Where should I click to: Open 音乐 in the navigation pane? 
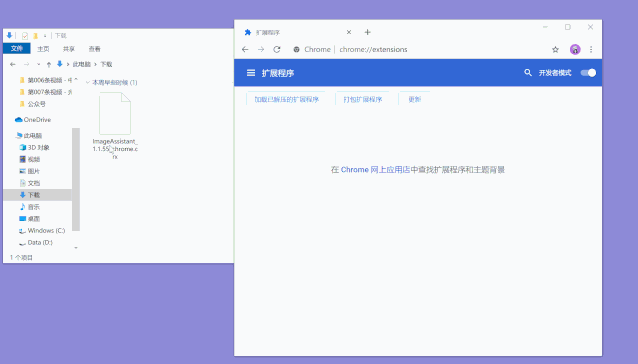click(x=30, y=207)
